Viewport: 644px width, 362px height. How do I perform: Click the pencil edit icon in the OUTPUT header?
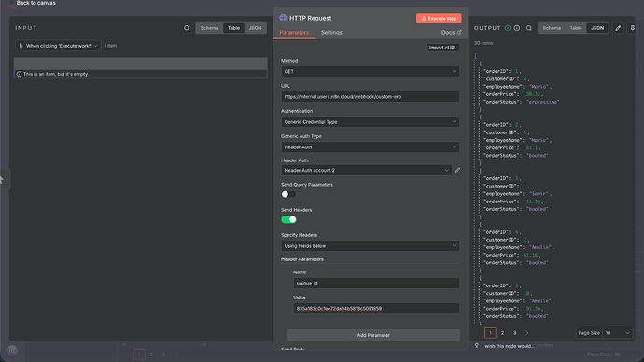tap(618, 28)
